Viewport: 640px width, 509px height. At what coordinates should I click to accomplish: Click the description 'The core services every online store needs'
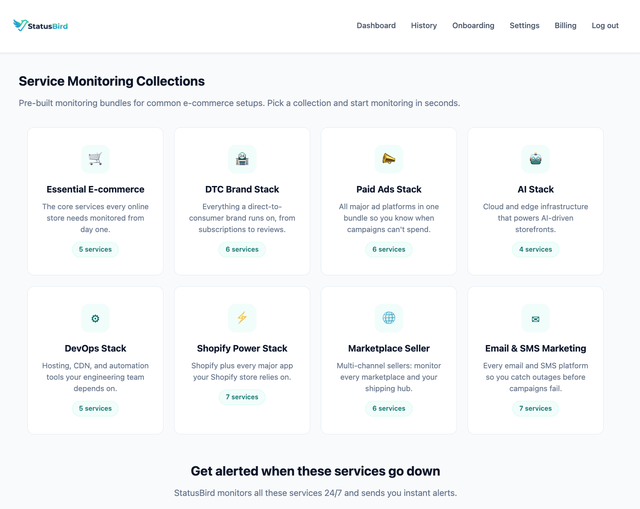(96, 218)
